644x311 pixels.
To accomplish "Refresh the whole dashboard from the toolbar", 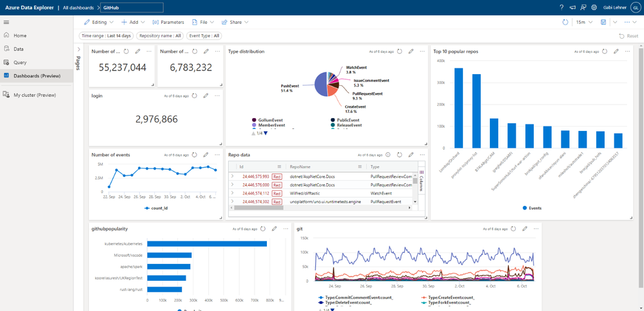I will point(565,22).
